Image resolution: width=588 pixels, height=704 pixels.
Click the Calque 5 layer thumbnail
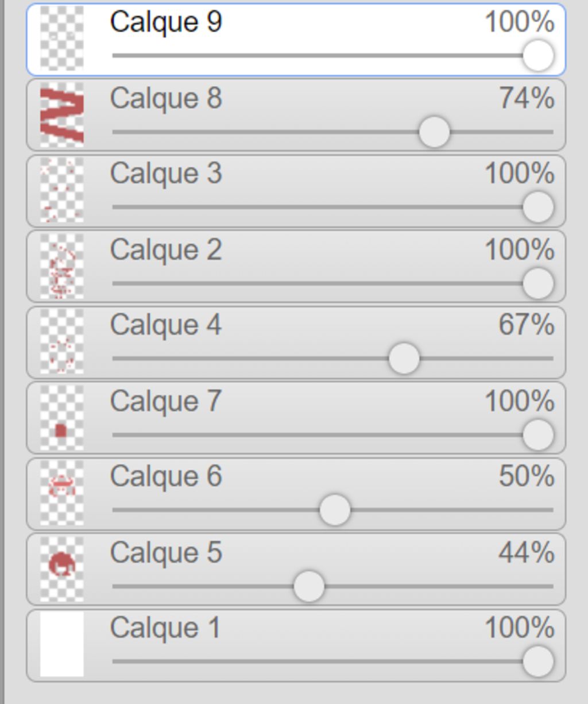click(62, 569)
